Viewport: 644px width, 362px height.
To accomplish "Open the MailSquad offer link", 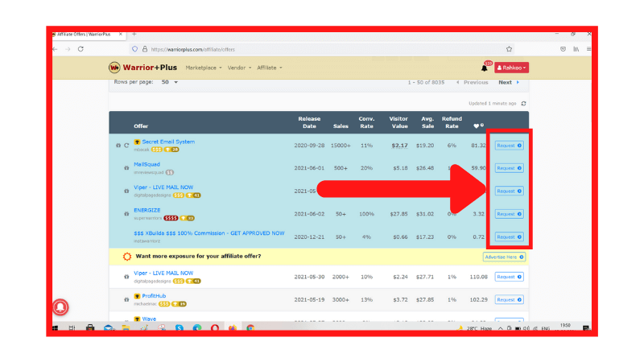I will click(x=147, y=164).
